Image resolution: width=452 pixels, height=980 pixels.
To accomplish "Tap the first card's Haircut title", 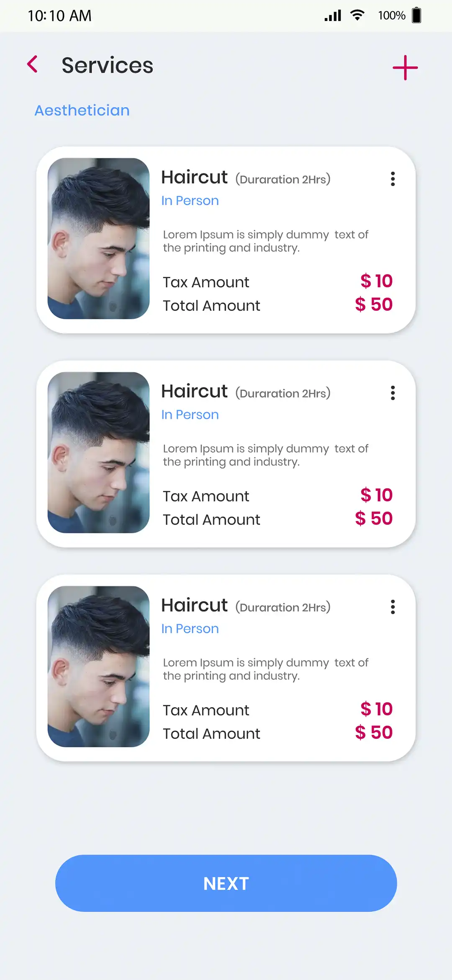I will [195, 177].
